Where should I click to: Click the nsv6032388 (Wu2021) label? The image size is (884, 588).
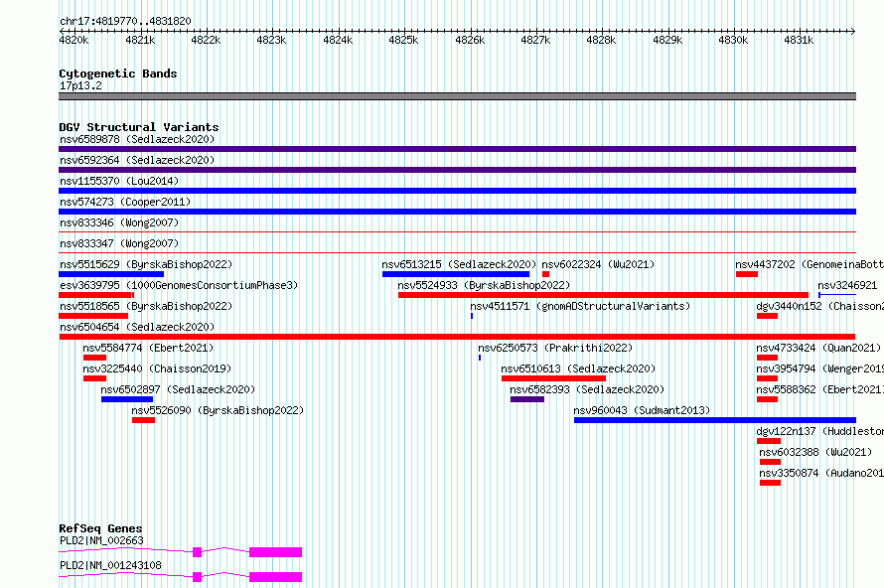tap(815, 452)
